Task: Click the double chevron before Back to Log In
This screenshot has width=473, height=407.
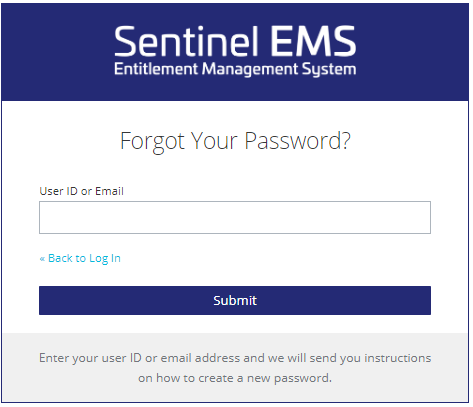Action: coord(42,259)
